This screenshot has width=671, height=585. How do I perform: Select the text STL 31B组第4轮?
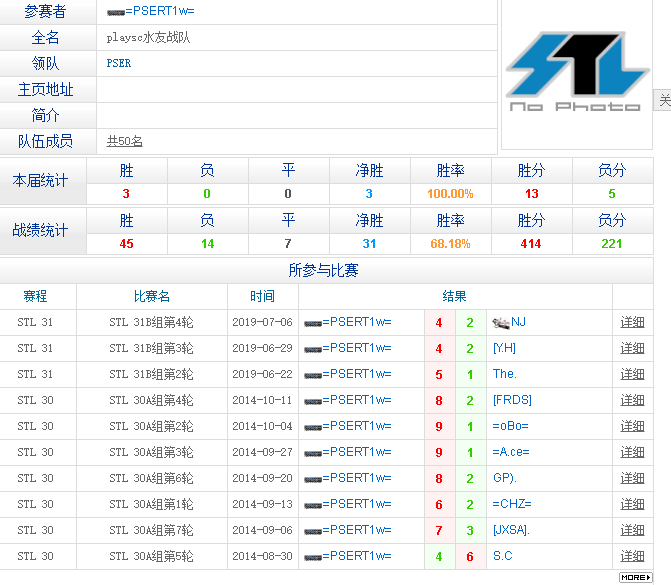click(x=151, y=322)
